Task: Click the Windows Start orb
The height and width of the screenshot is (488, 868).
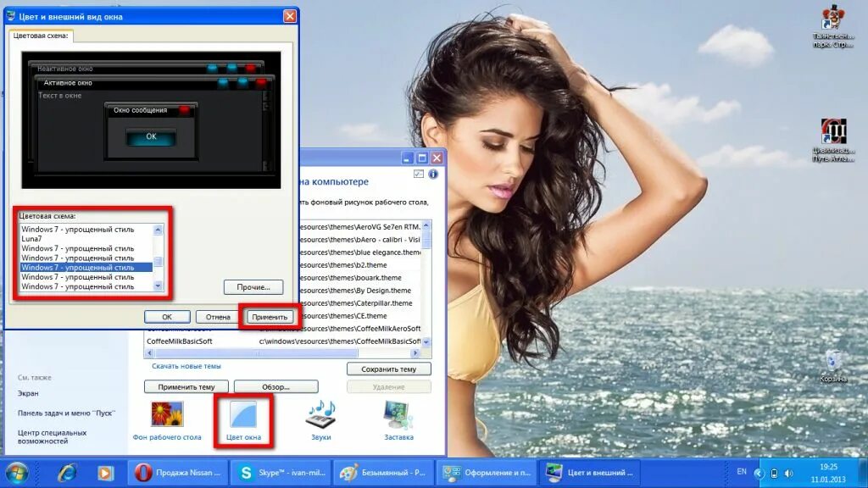Action: click(x=17, y=473)
